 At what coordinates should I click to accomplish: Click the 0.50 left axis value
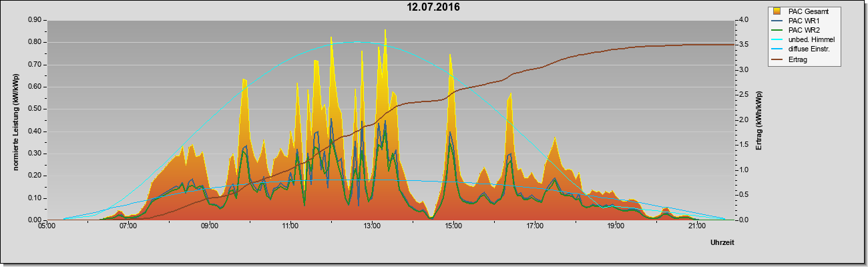(35, 109)
